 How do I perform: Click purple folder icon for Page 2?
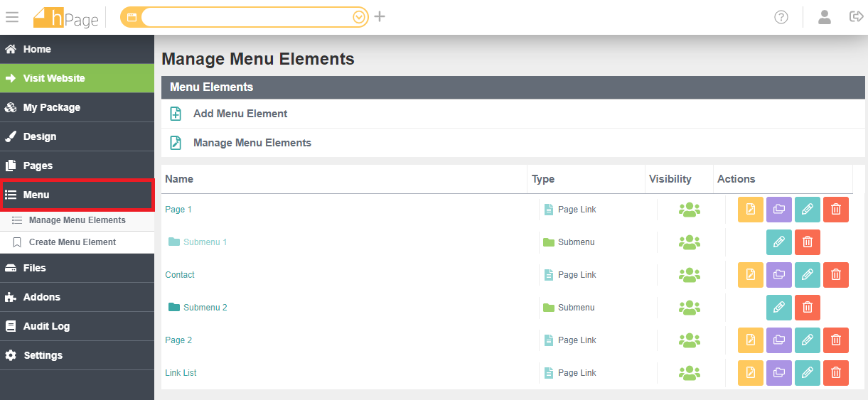[779, 340]
